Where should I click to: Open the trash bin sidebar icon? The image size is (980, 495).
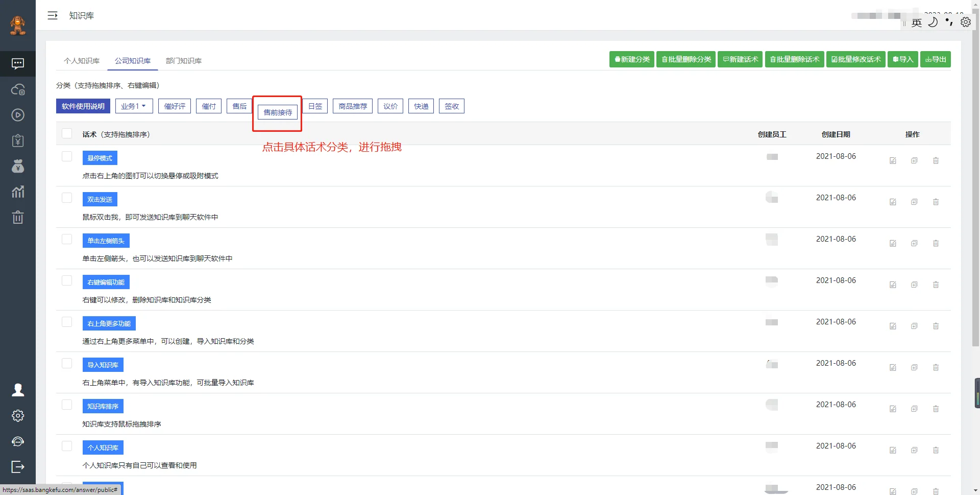(18, 217)
